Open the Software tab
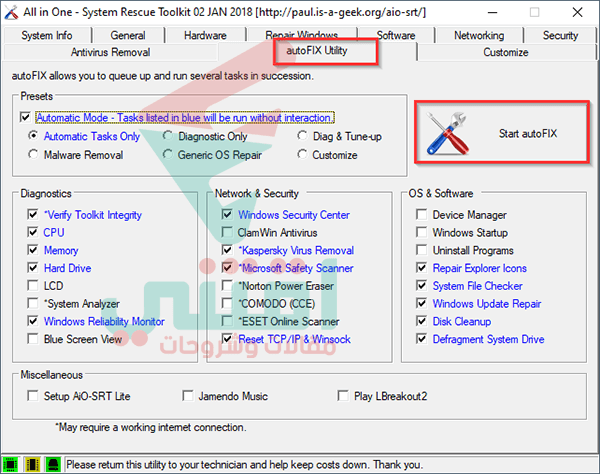The width and height of the screenshot is (600, 474). tap(396, 36)
